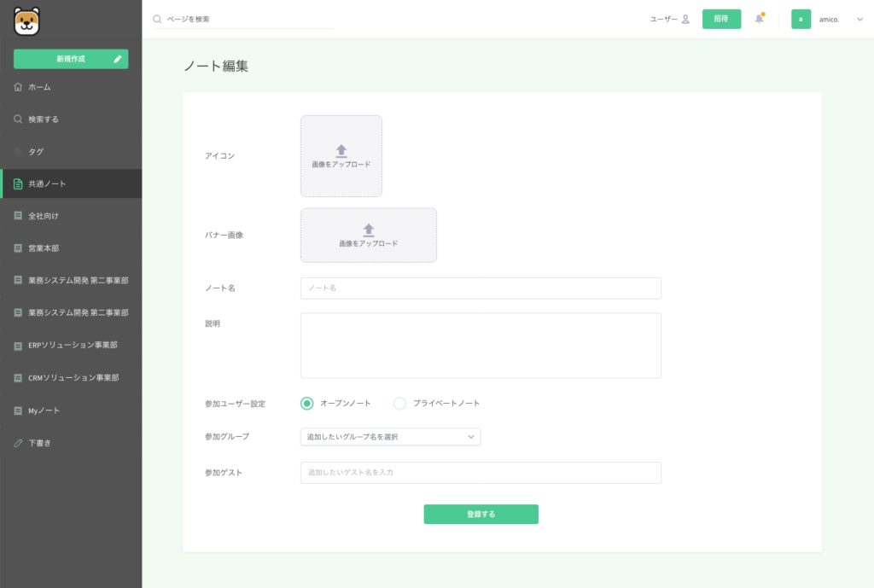874x588 pixels.
Task: Open ホーム in the sidebar
Action: [39, 87]
